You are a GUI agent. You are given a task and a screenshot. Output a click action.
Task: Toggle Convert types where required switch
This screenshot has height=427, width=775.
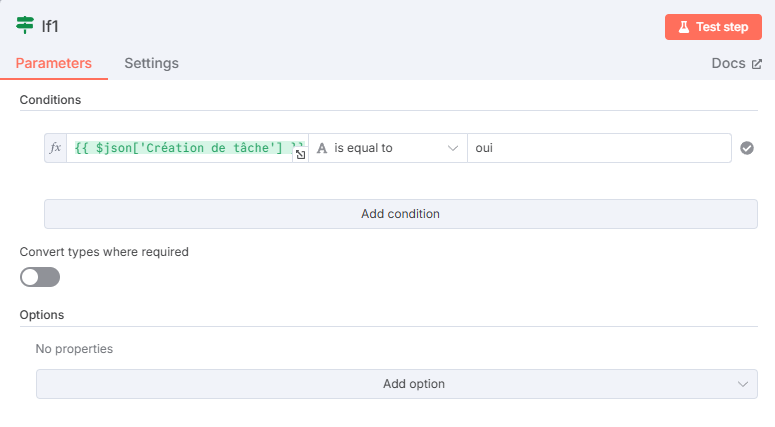(x=40, y=277)
